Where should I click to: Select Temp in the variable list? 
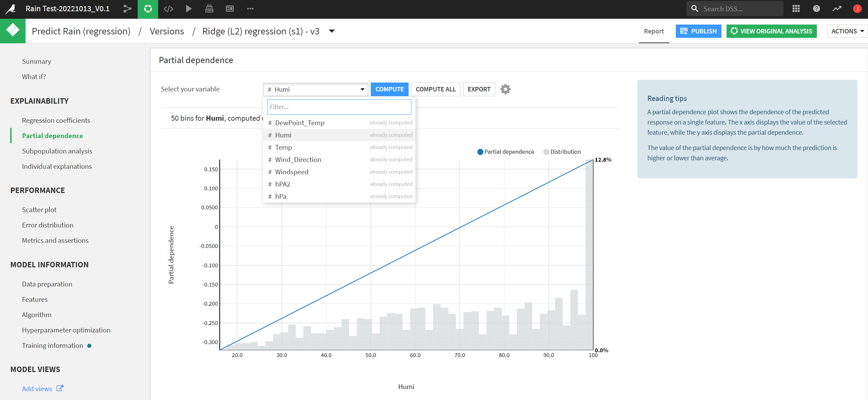point(283,147)
